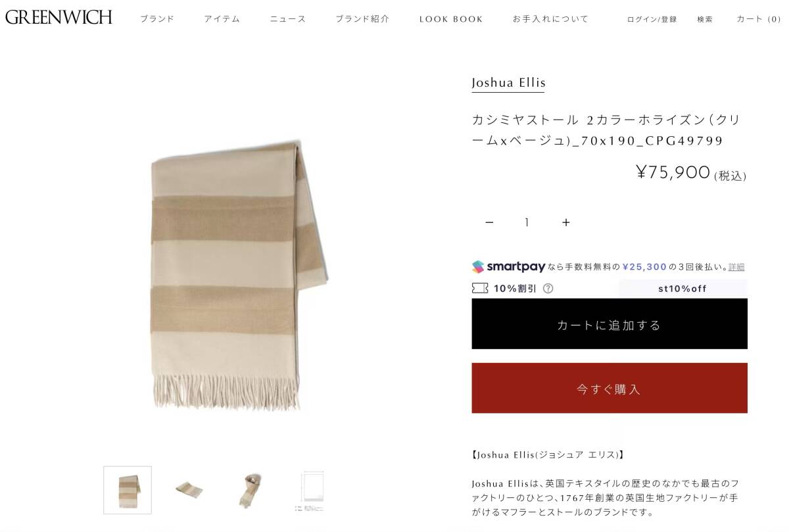
Task: Click the red 今すぐ購入 button
Action: point(610,388)
